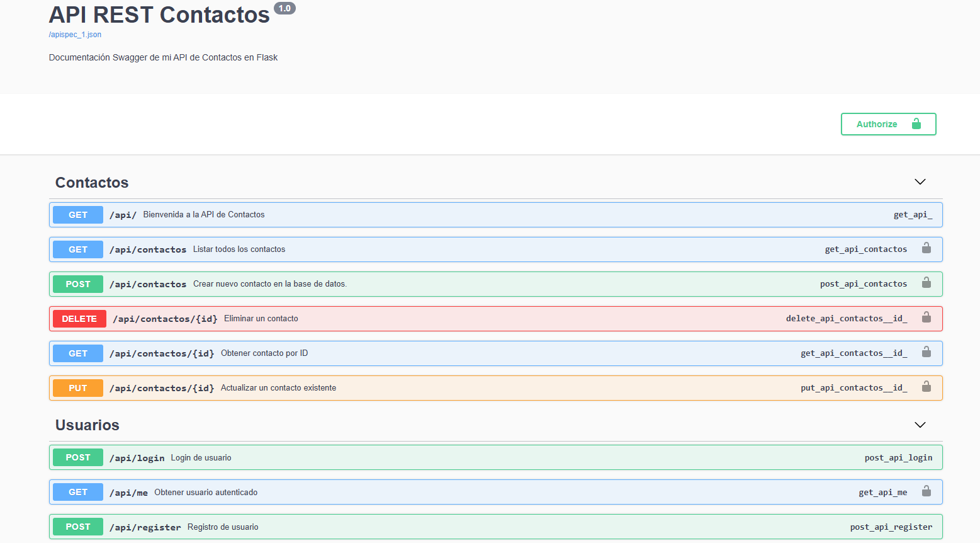Viewport: 980px width, 543px height.
Task: Click lock icon on POST /api/contactos row
Action: (926, 283)
